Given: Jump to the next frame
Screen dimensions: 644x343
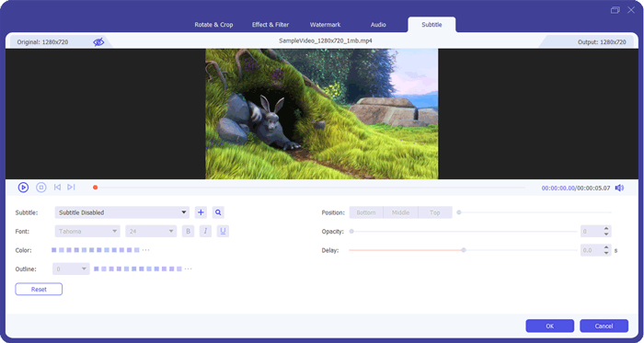Looking at the screenshot, I should [71, 188].
